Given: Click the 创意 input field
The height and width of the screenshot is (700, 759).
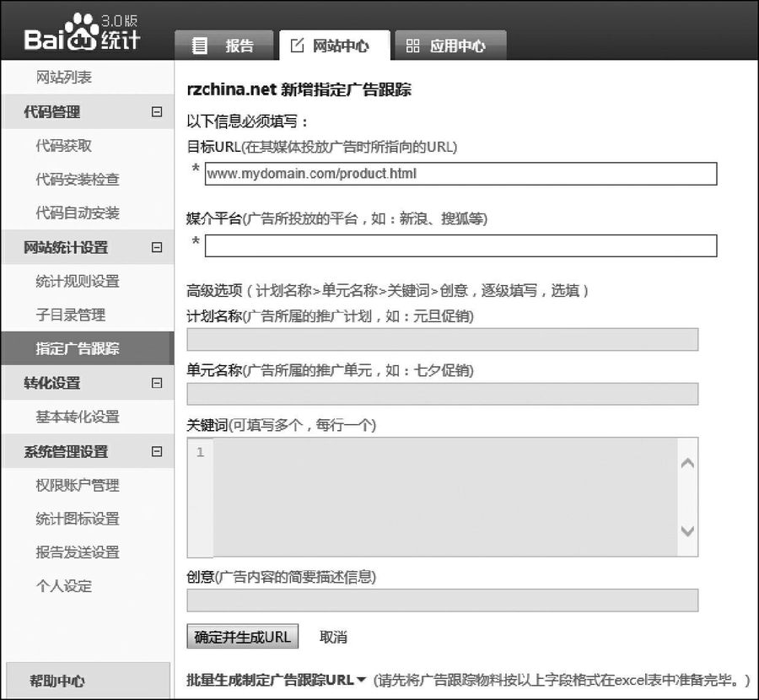Looking at the screenshot, I should click(x=443, y=600).
